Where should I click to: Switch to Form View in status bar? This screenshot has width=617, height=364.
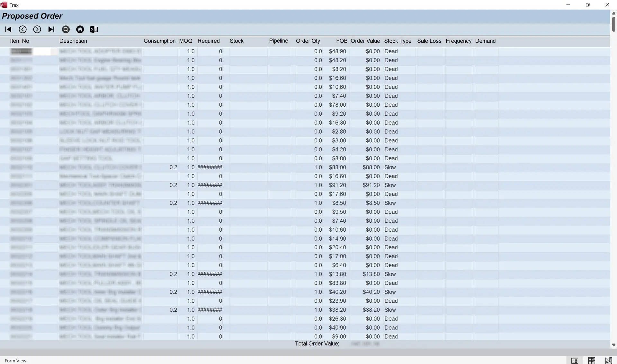(575, 360)
